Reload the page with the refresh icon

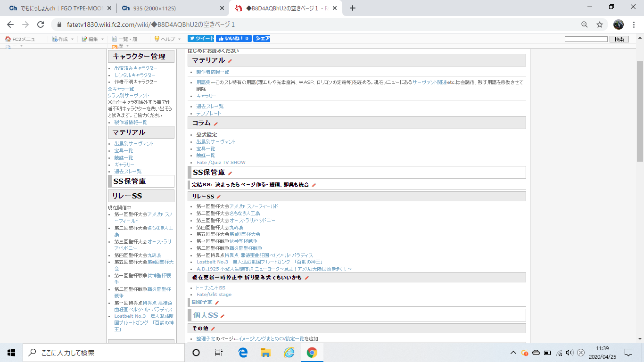coord(41,25)
